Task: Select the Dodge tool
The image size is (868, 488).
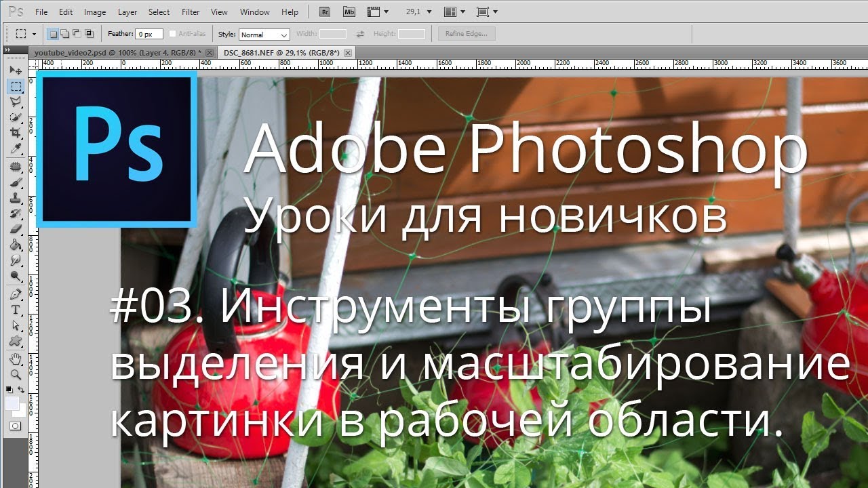Action: click(x=15, y=276)
